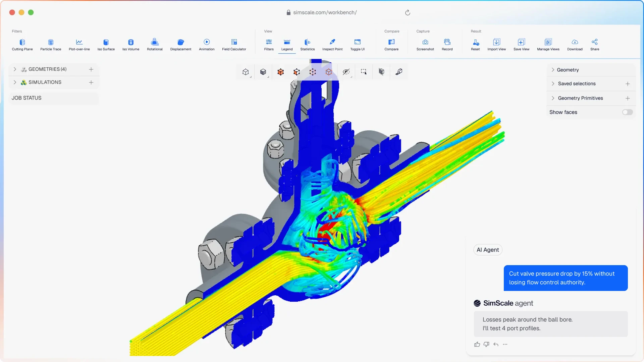The height and width of the screenshot is (362, 644).
Task: Click Import View icon
Action: click(x=497, y=42)
